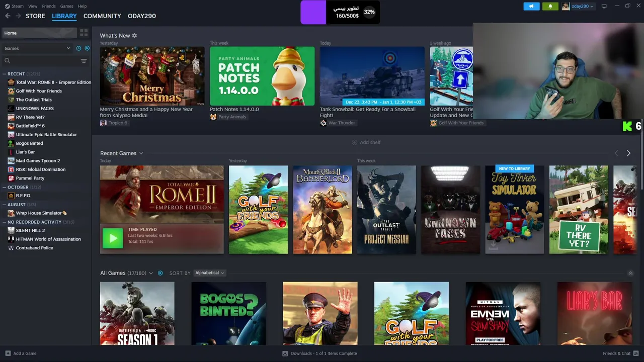Select the R.E.P.O. icon in the sidebar
644x362 pixels.
11,196
